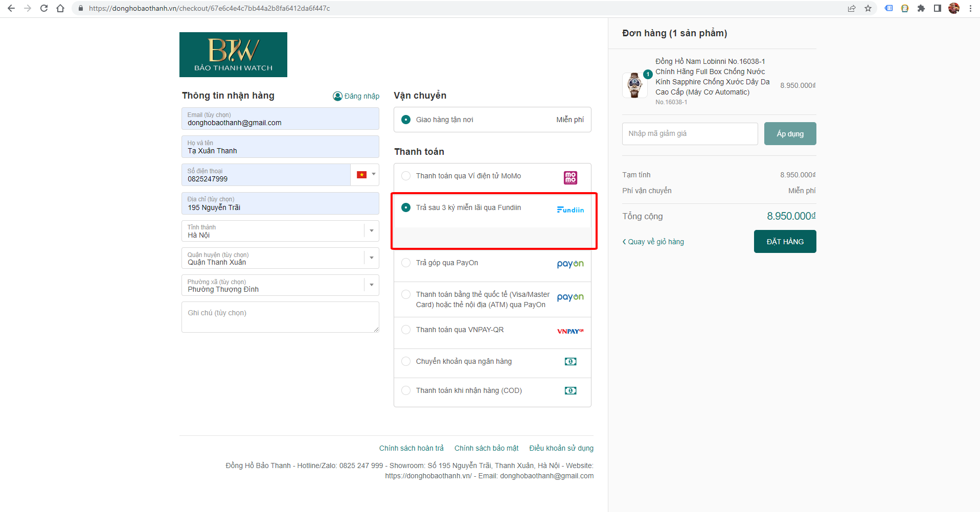Click the Ghi chú notes textarea
This screenshot has width=980, height=512.
[280, 317]
